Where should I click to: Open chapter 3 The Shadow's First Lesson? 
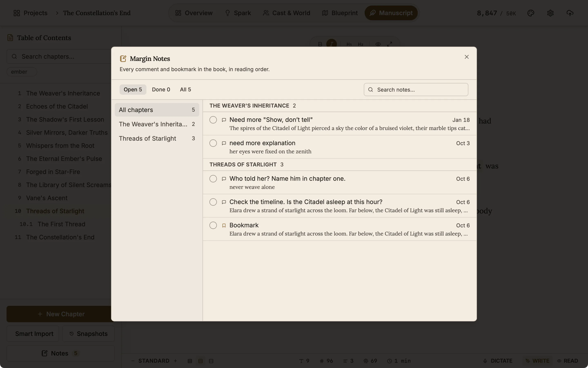pos(65,120)
